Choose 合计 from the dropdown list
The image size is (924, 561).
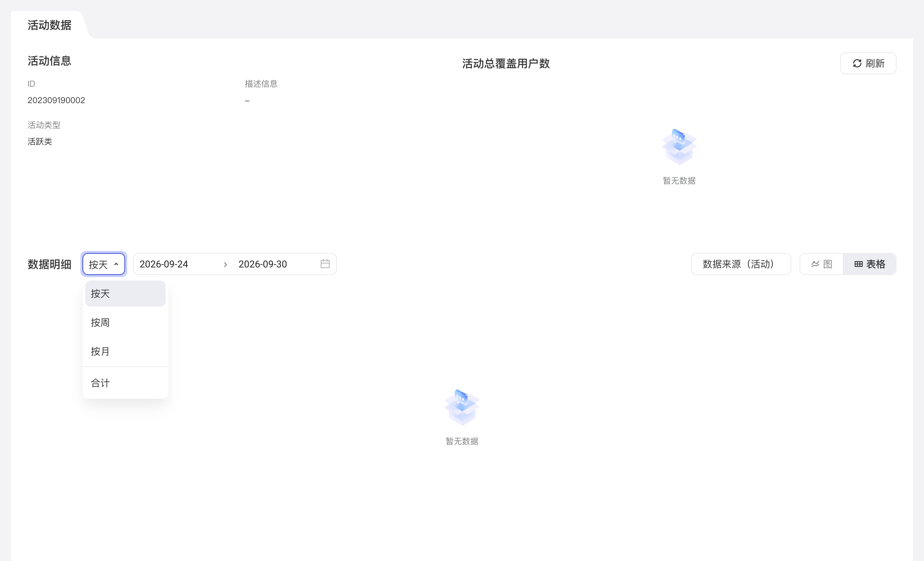[x=125, y=383]
